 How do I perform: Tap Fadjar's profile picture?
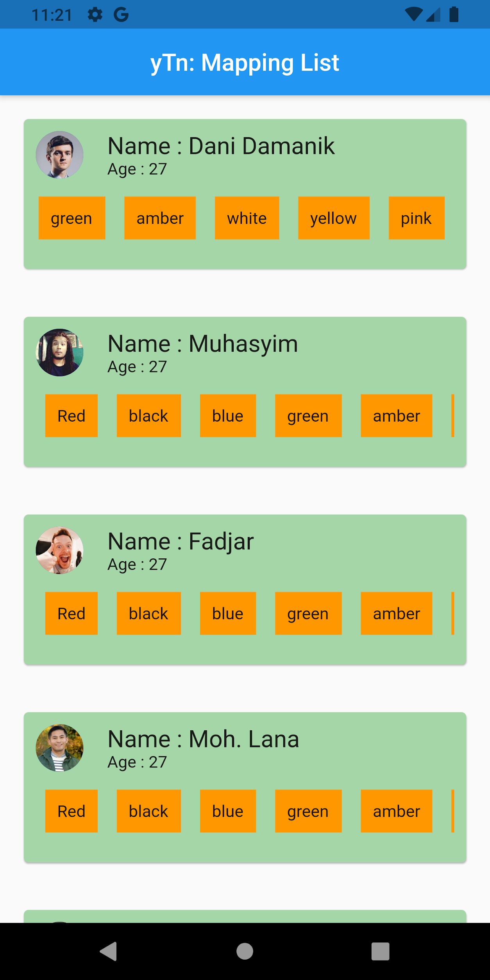pos(59,550)
